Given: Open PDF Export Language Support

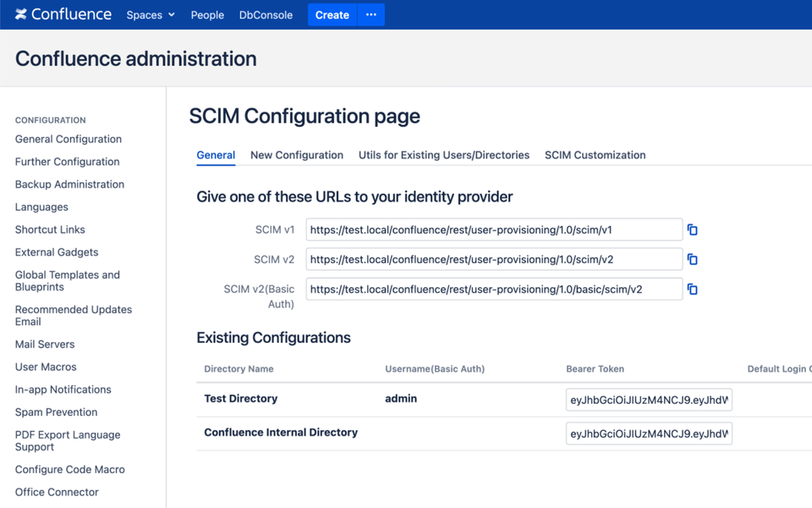Looking at the screenshot, I should 68,440.
